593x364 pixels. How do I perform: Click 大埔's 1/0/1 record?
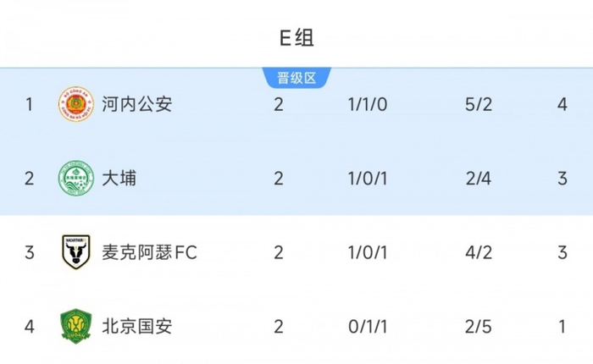[368, 179]
